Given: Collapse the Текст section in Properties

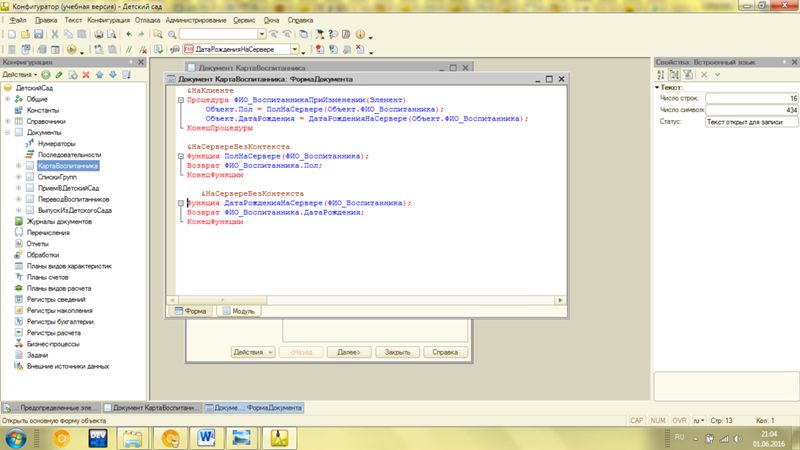Looking at the screenshot, I should point(657,88).
